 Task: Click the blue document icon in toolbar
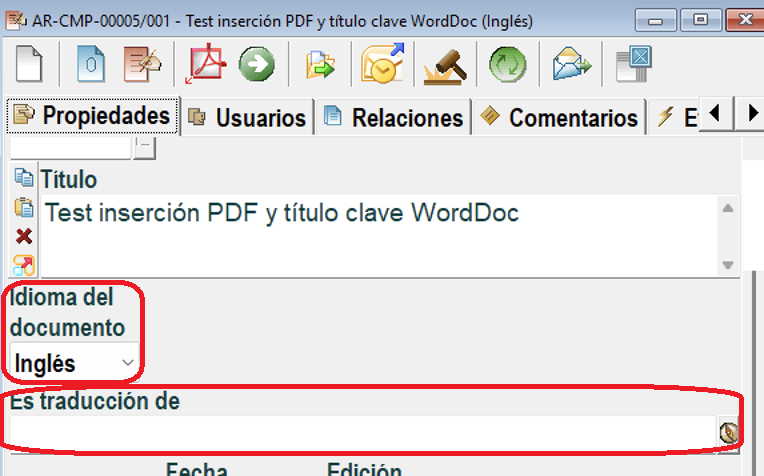91,65
